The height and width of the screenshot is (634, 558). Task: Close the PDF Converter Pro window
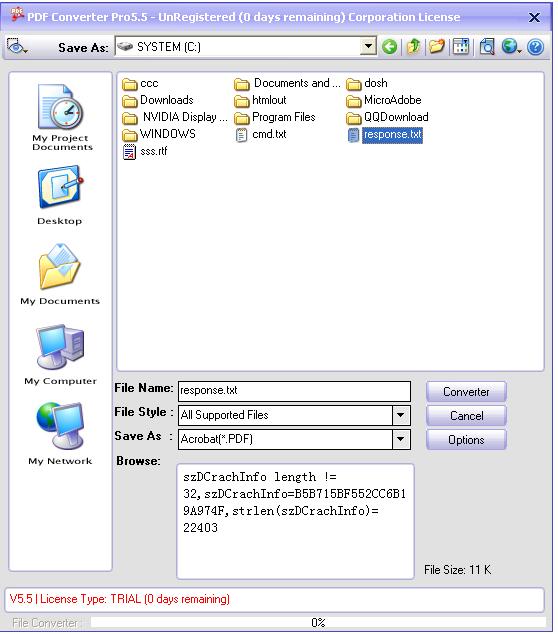pos(534,17)
